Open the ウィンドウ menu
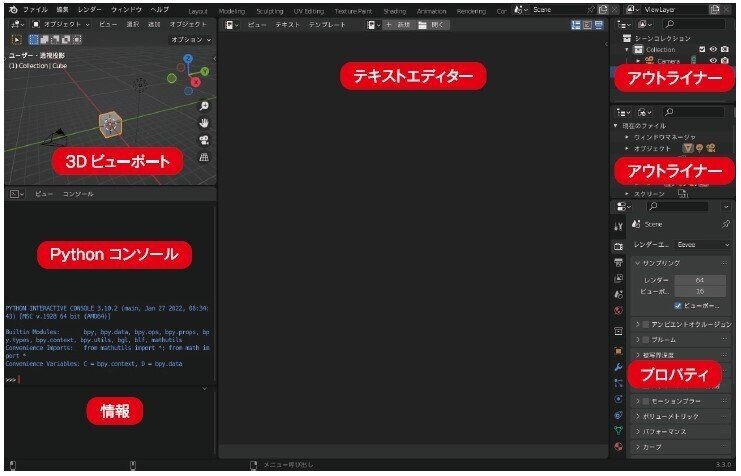 point(126,9)
